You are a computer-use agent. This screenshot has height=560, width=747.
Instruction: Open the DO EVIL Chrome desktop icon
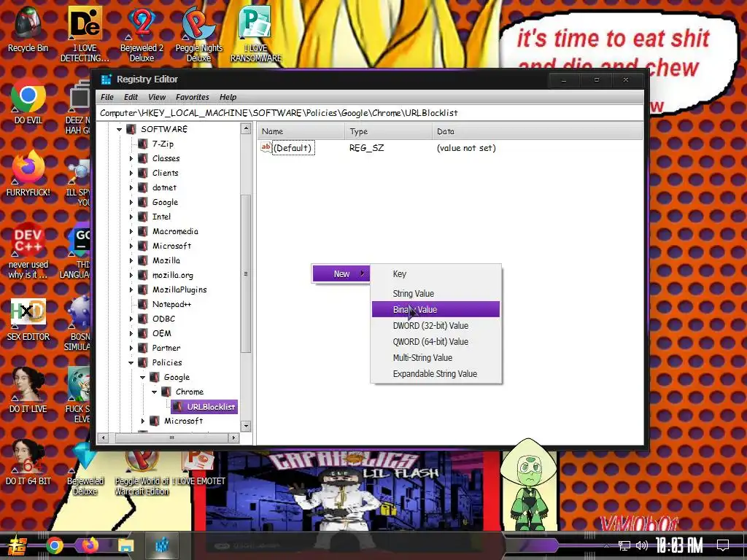coord(28,101)
